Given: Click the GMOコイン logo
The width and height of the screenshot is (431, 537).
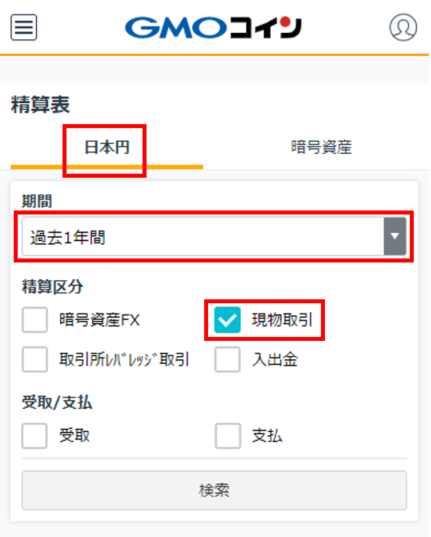Looking at the screenshot, I should tap(213, 27).
